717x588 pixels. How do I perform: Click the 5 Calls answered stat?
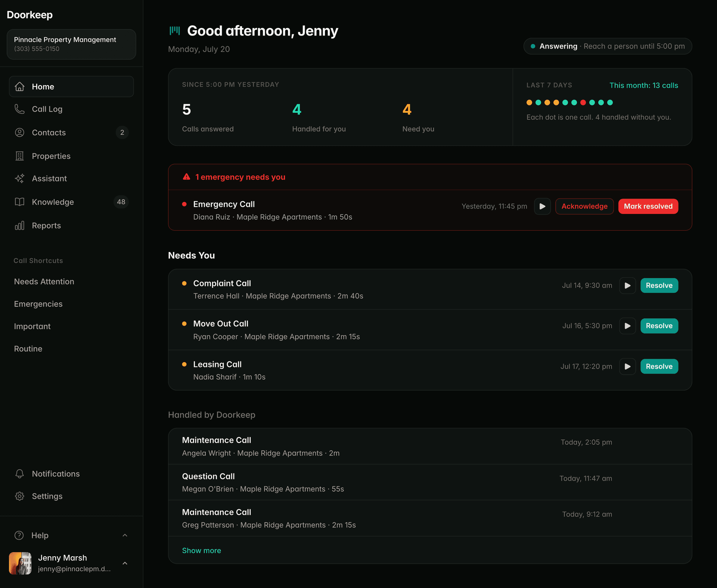[x=208, y=118]
